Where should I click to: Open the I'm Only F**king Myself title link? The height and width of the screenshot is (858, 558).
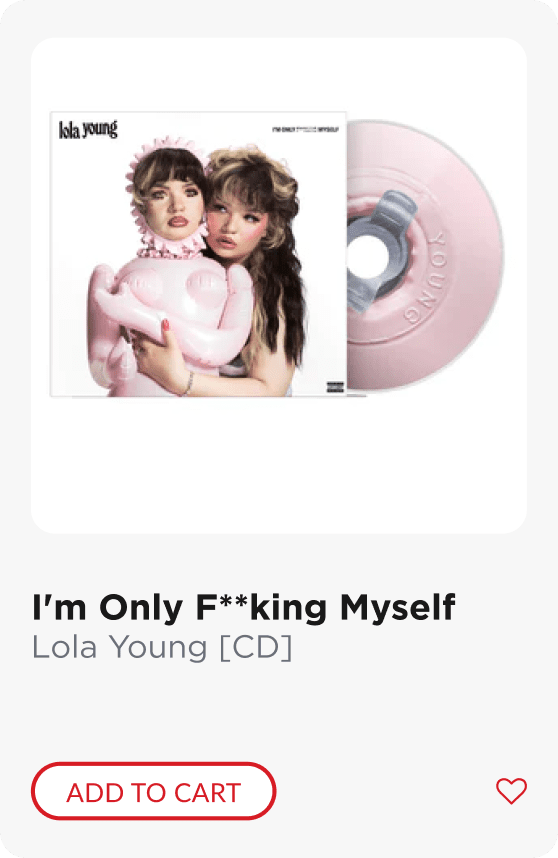pos(243,607)
